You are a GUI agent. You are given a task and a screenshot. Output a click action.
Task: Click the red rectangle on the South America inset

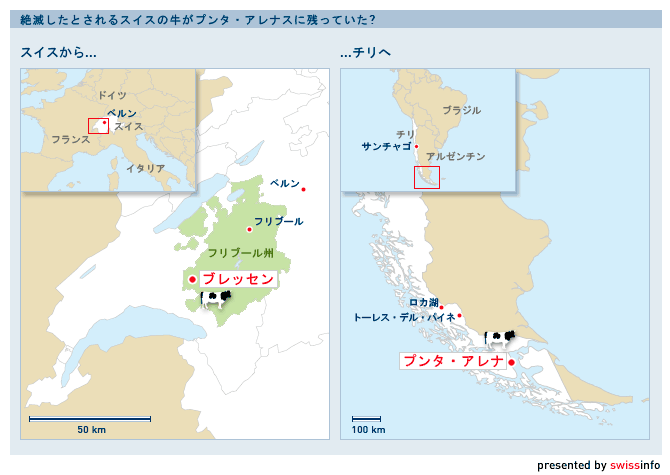pos(427,177)
